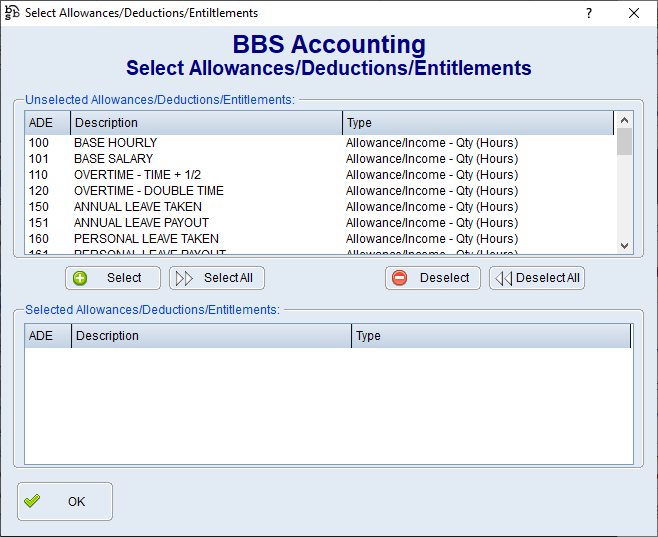The height and width of the screenshot is (537, 658).
Task: Select the BASE HOURLY row
Action: [x=321, y=143]
